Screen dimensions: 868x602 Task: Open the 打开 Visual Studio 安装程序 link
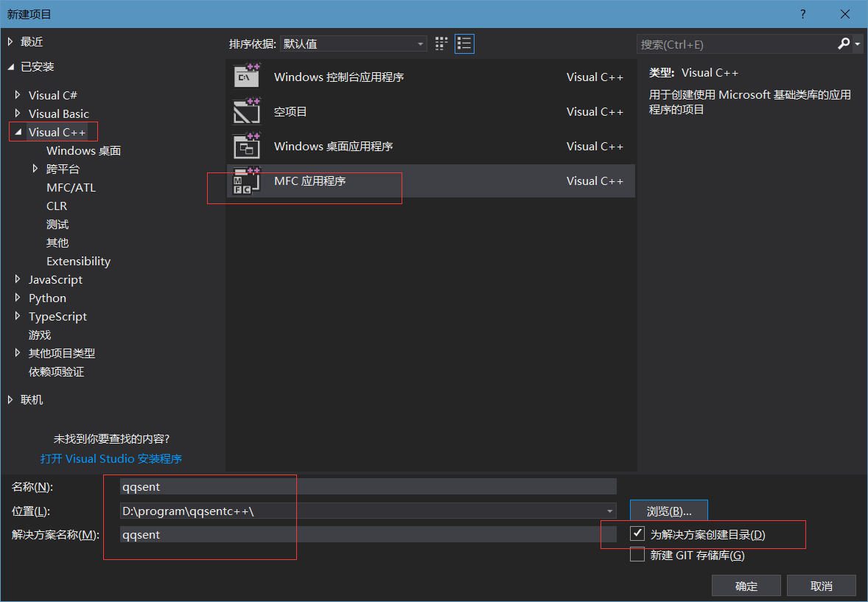coord(111,458)
